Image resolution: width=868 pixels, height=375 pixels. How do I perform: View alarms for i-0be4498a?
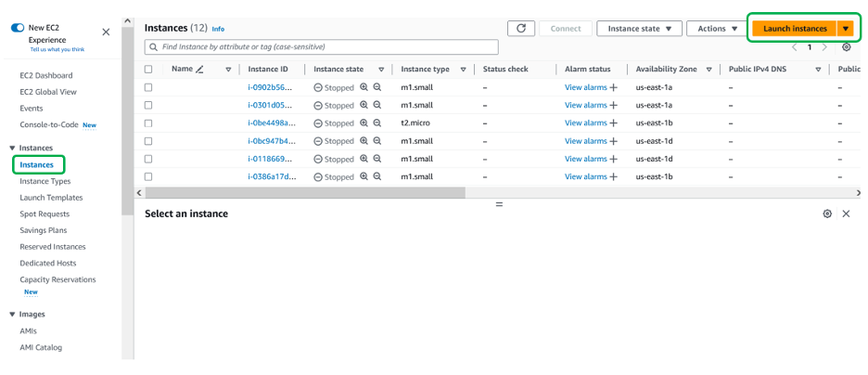586,123
